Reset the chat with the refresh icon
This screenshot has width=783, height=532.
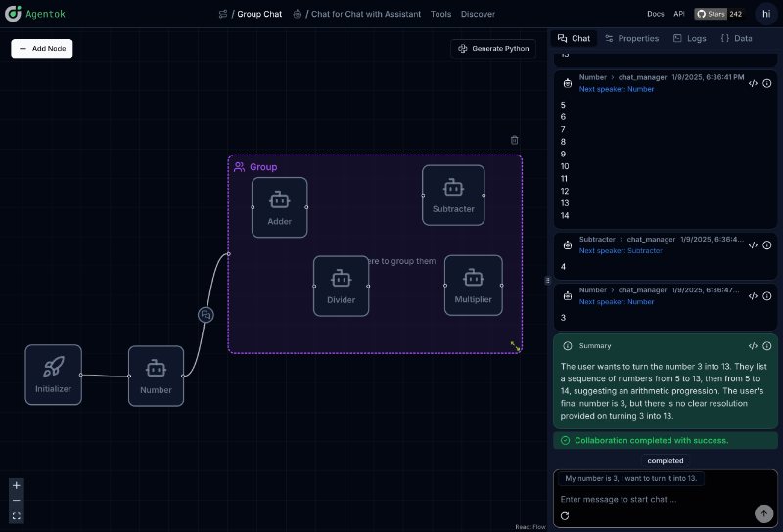[565, 515]
